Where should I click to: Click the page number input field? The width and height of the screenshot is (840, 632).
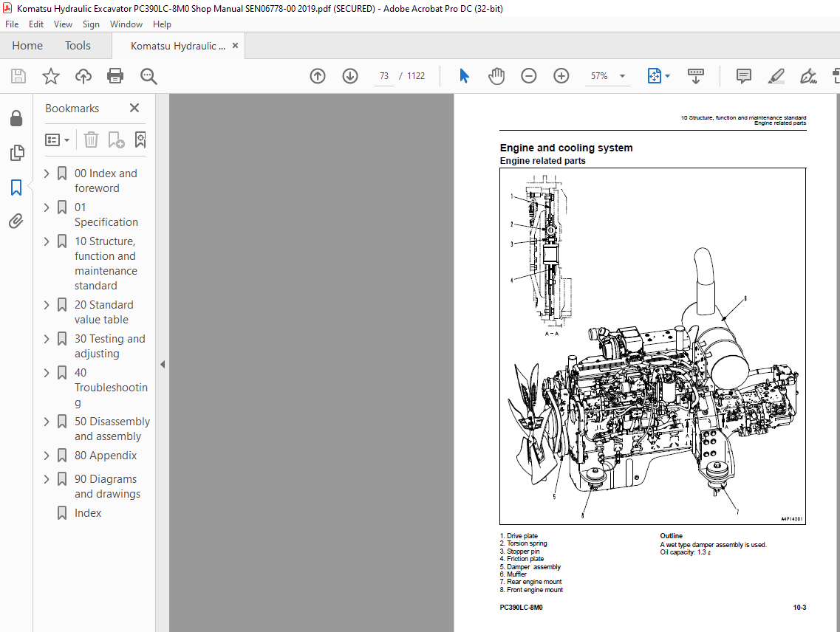384,76
